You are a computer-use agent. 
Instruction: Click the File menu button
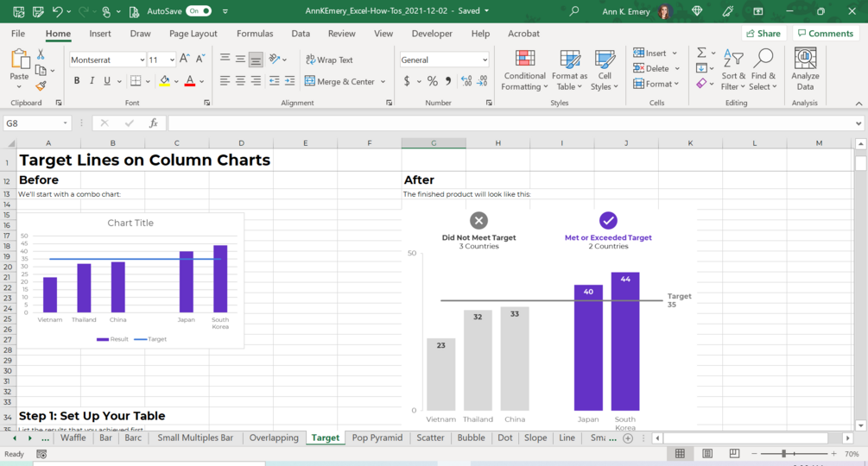tap(18, 34)
